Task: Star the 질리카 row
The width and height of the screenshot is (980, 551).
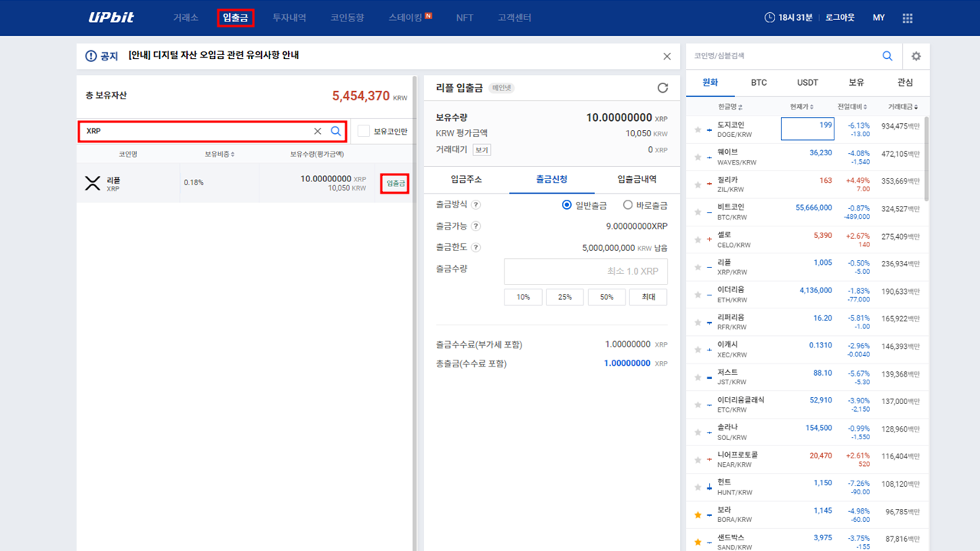Action: pos(697,184)
